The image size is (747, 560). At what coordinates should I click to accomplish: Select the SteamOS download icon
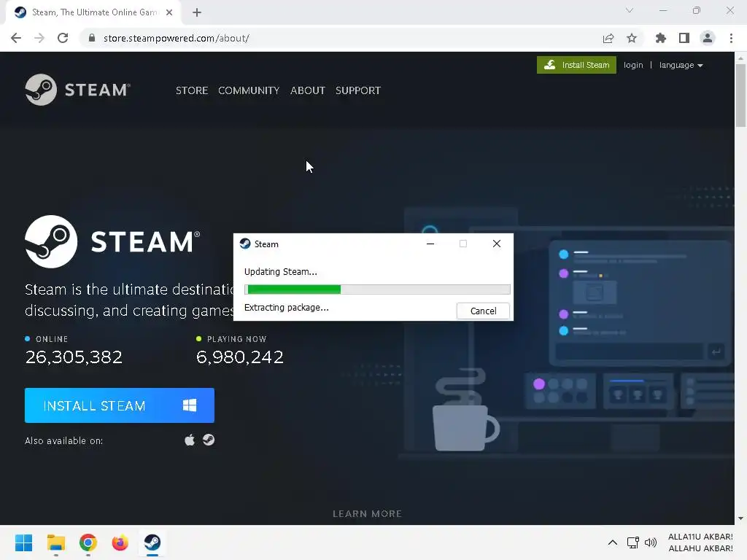(x=209, y=440)
